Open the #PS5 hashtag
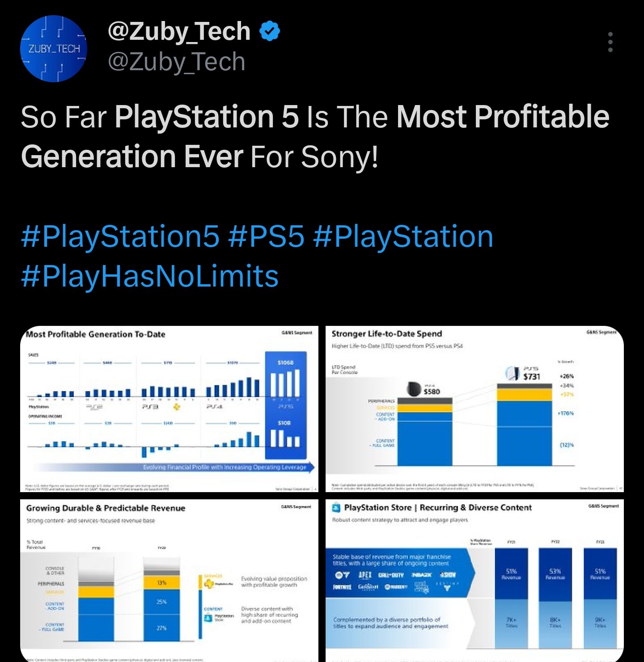 266,236
